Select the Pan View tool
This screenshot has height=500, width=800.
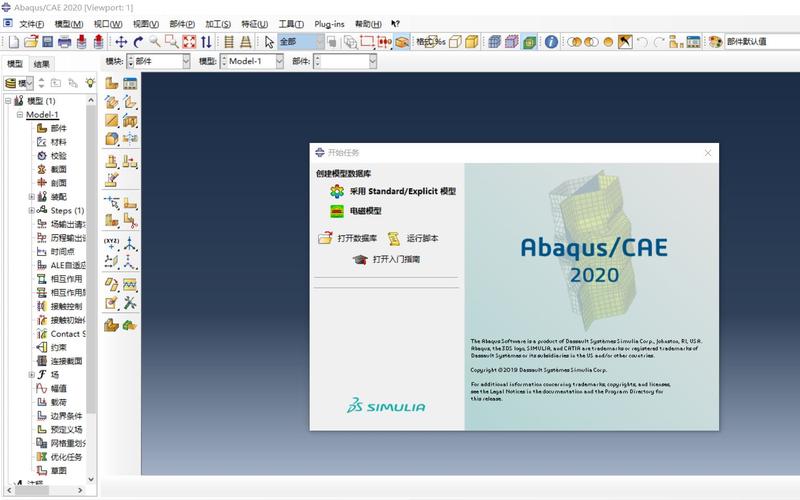[121, 42]
